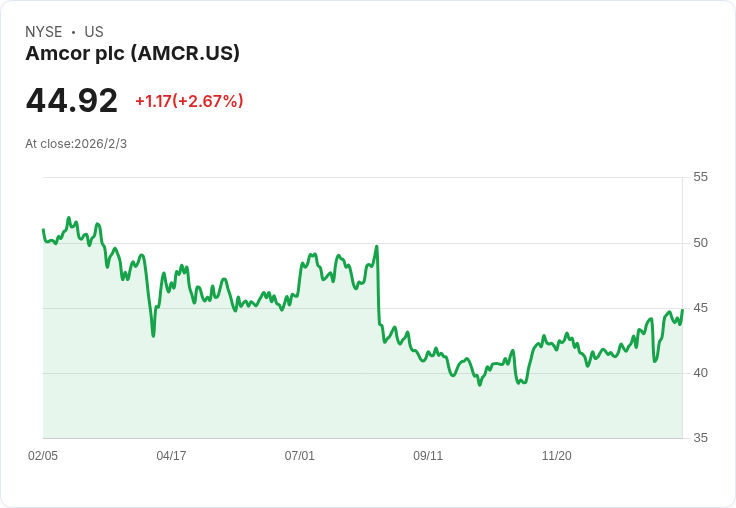Select the 11/20 date on x-axis
736x508 pixels.
pyautogui.click(x=557, y=456)
